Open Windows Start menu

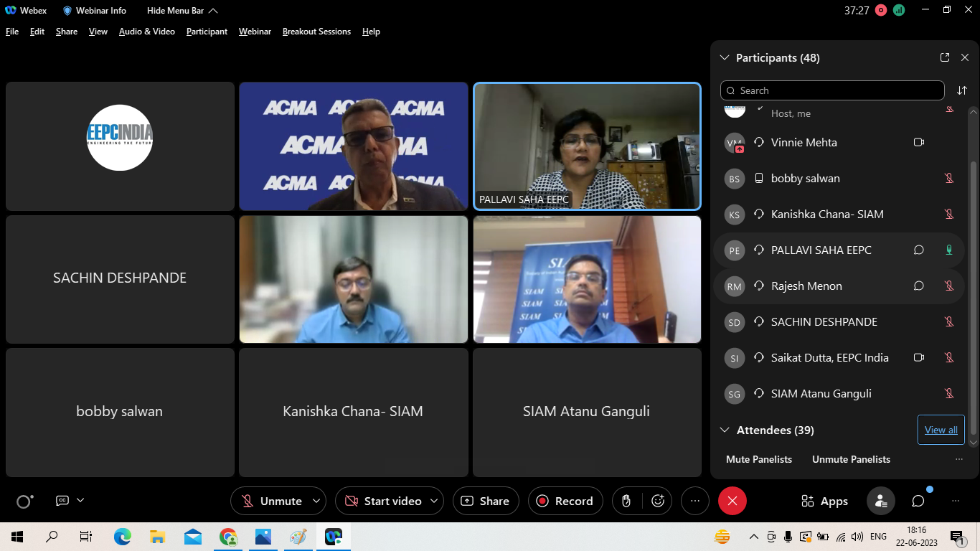17,537
